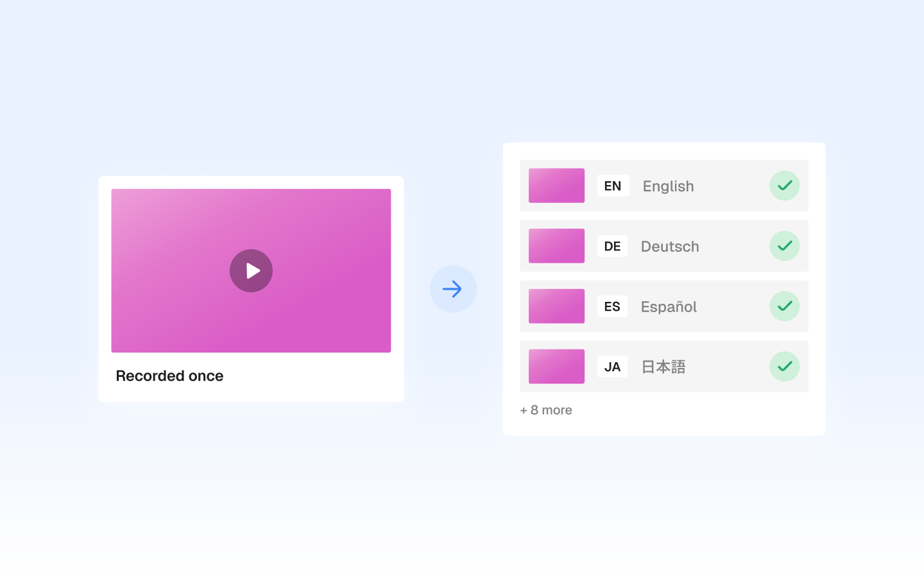Click the Español language label

(669, 306)
